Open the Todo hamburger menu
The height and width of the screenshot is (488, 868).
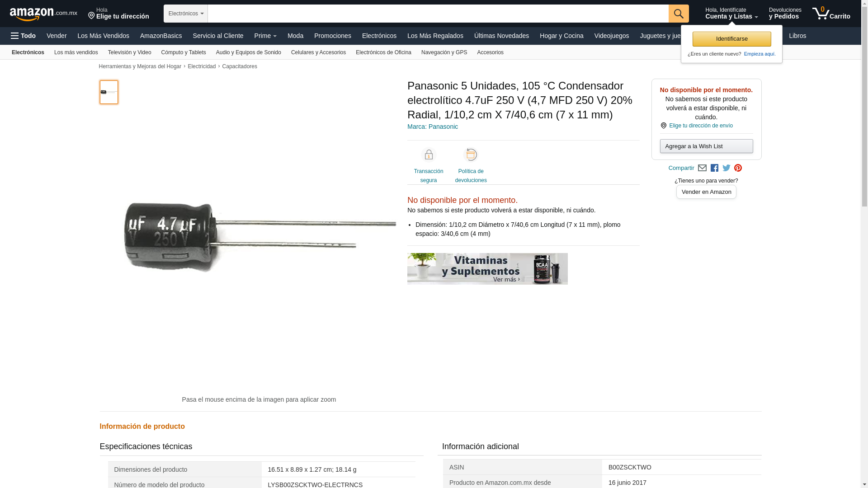tap(23, 36)
